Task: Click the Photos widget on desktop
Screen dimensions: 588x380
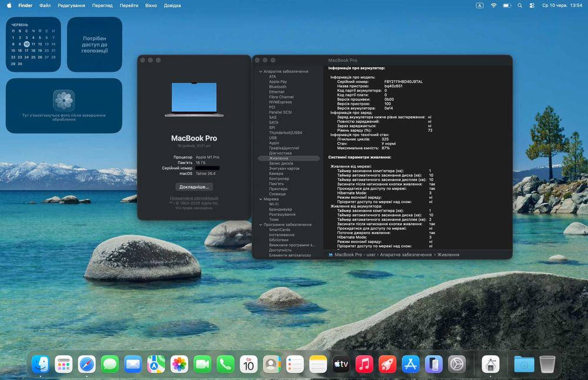Action: coord(64,106)
